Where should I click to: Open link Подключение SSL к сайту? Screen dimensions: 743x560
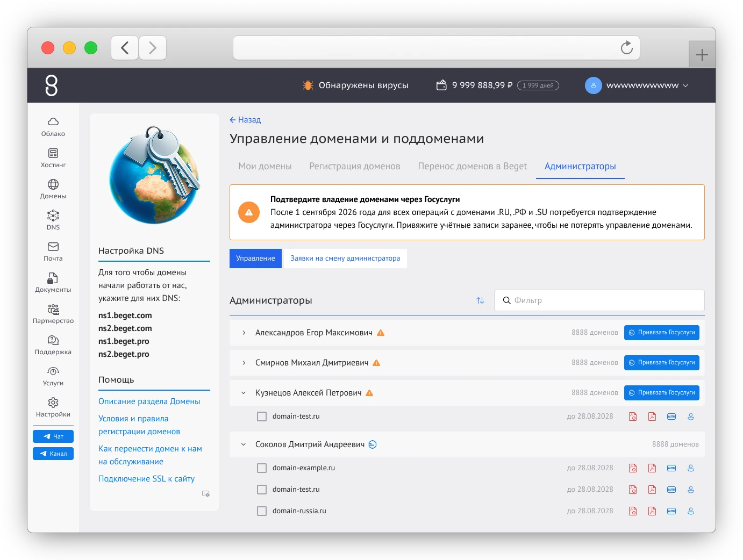146,479
